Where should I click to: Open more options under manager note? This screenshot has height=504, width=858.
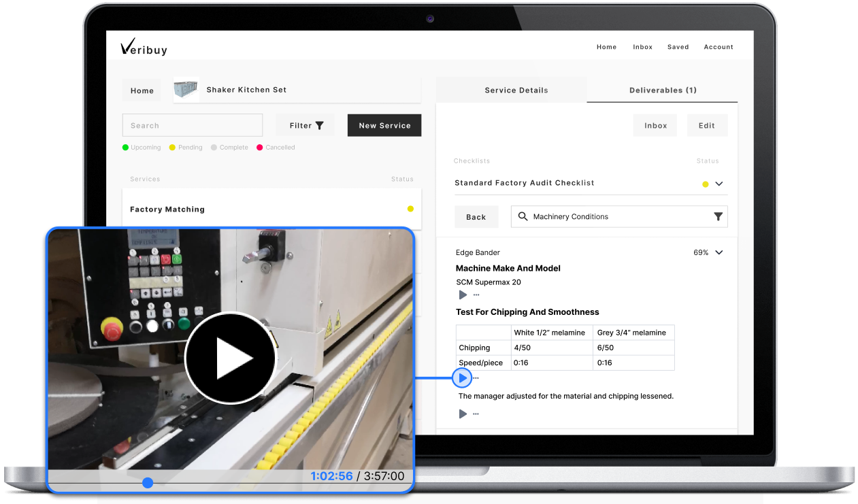(476, 414)
